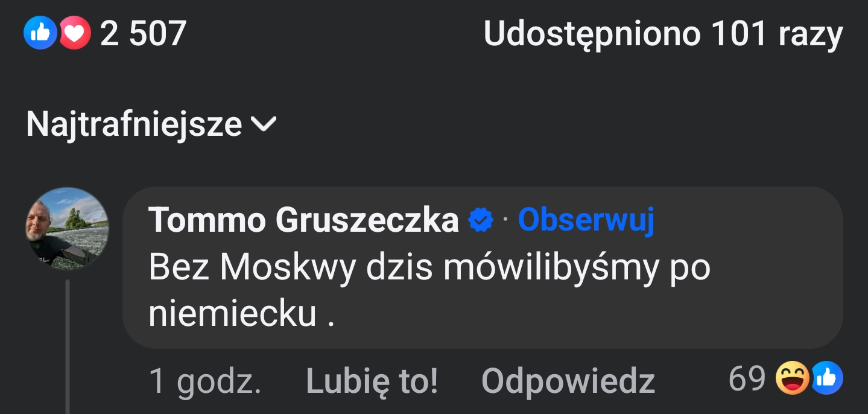This screenshot has width=868, height=414.
Task: Like the comment with 'Lubię to!'
Action: coord(372,381)
